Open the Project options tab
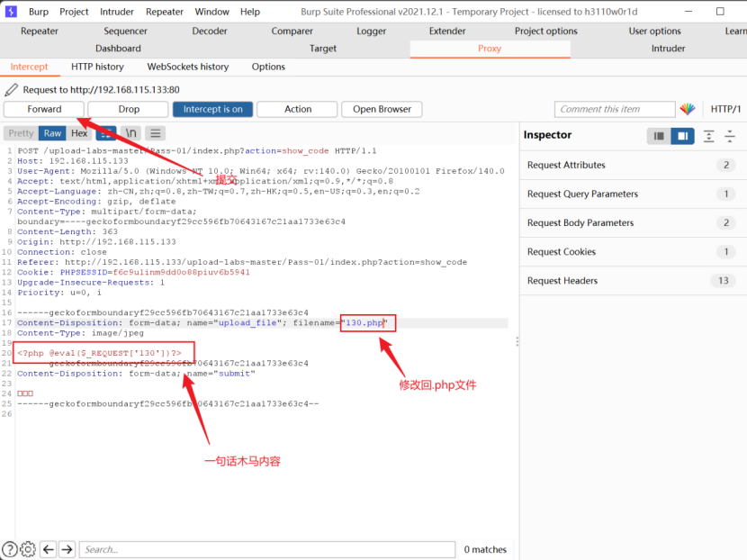 546,31
